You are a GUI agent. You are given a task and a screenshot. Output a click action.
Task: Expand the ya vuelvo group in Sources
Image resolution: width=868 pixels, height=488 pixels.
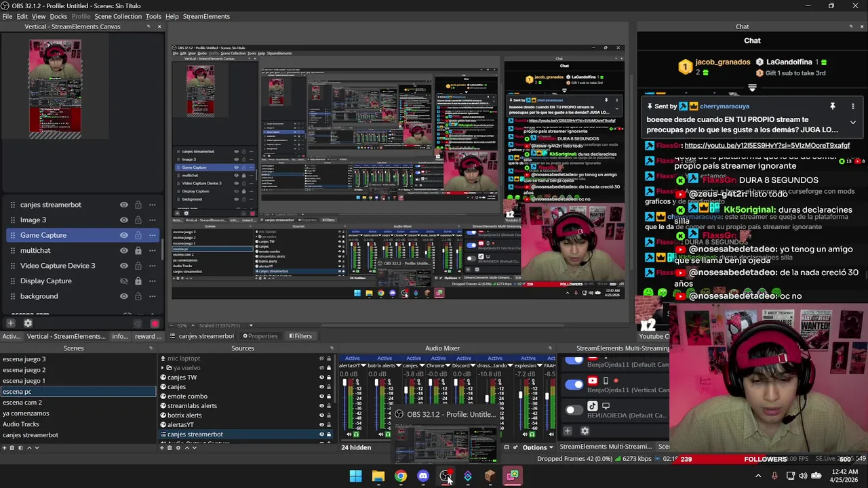[x=163, y=368]
